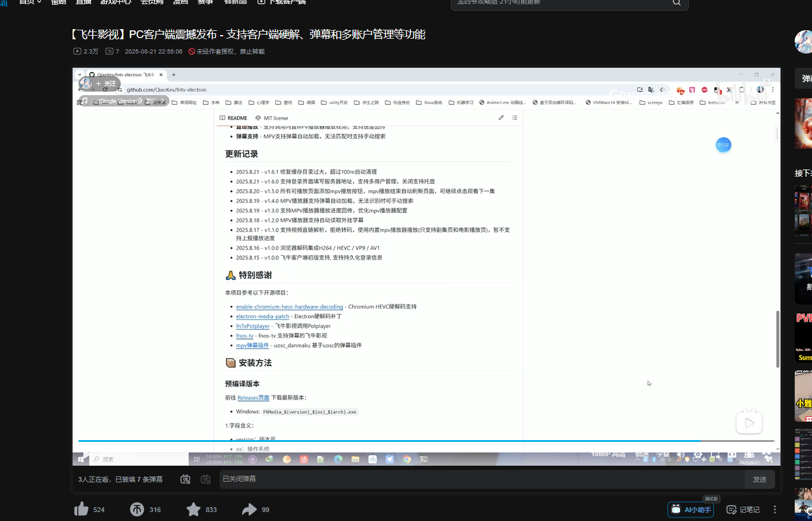The height and width of the screenshot is (521, 812).
Task: Enter fullscreen from the player control bar
Action: pos(766,455)
